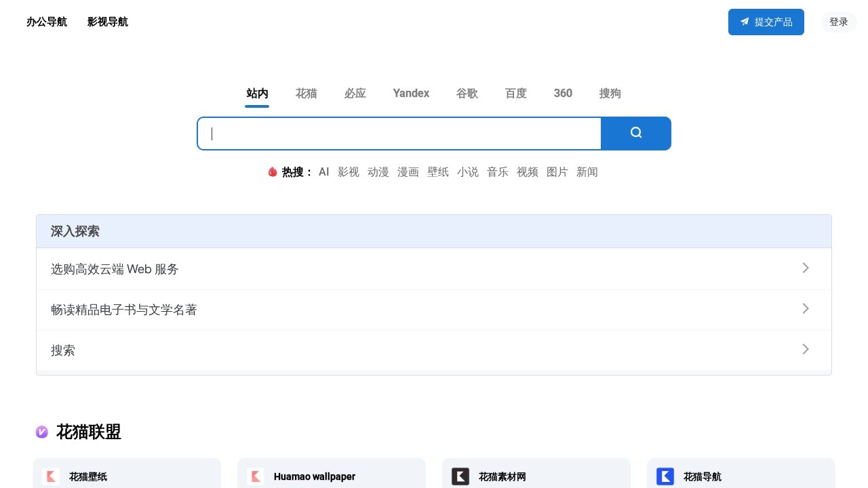Click the paper plane icon in 提交产品
Viewport: 868px width, 488px height.
pyautogui.click(x=745, y=22)
